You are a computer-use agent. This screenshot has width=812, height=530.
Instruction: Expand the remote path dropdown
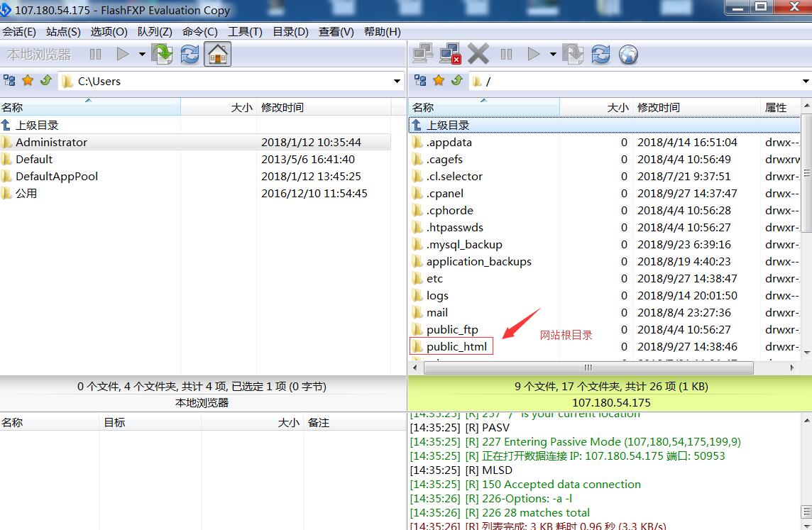(x=806, y=82)
